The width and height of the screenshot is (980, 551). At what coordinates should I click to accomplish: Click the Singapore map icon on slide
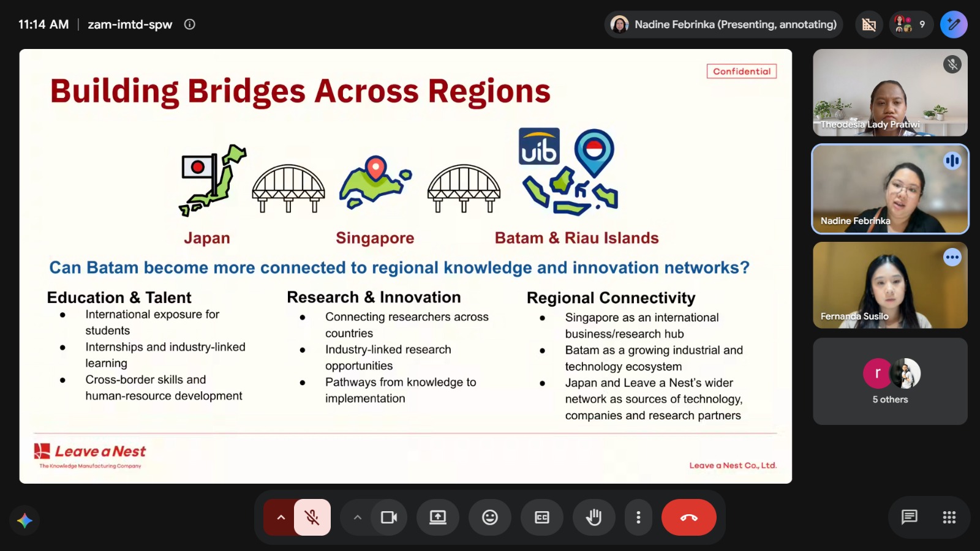click(375, 182)
